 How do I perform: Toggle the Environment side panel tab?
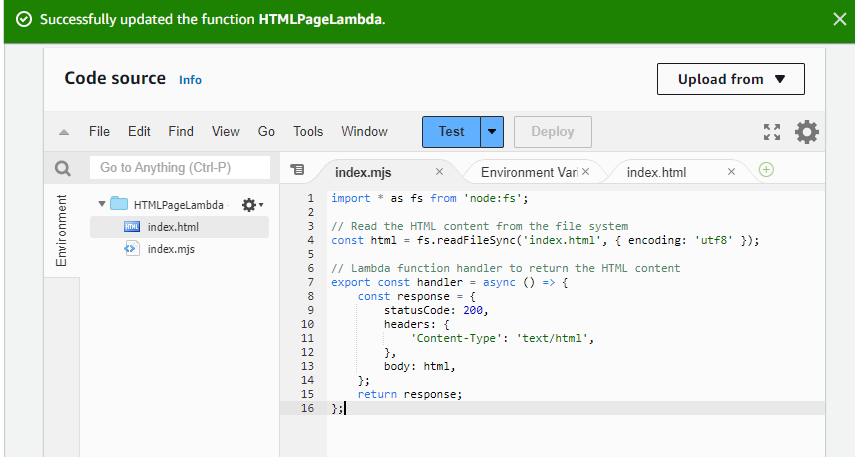point(61,231)
